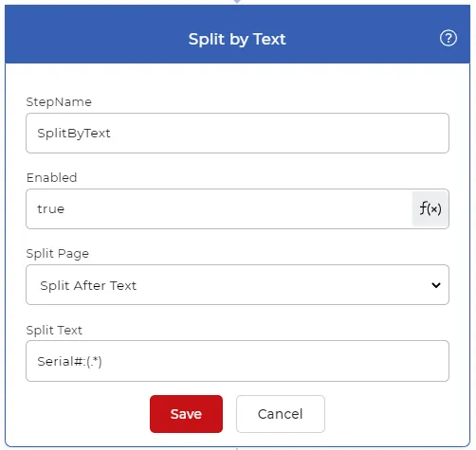The image size is (476, 450).
Task: Click the connector line below the panel
Action: coord(237,448)
